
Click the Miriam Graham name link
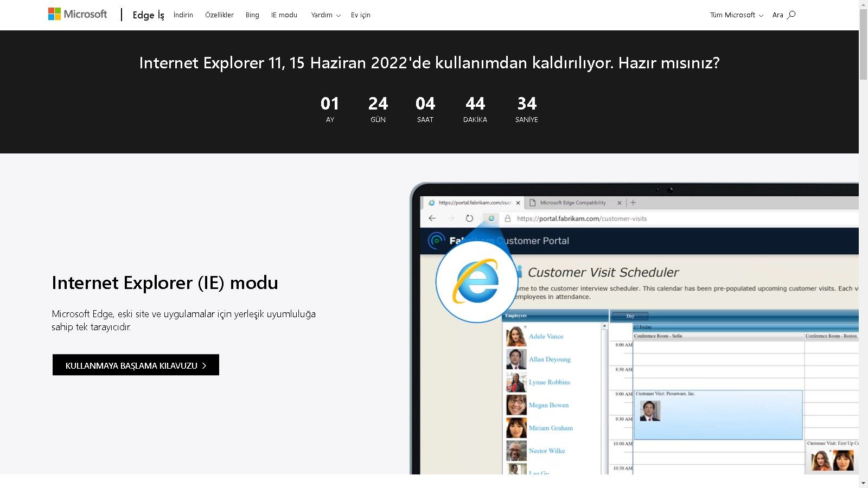pyautogui.click(x=551, y=428)
